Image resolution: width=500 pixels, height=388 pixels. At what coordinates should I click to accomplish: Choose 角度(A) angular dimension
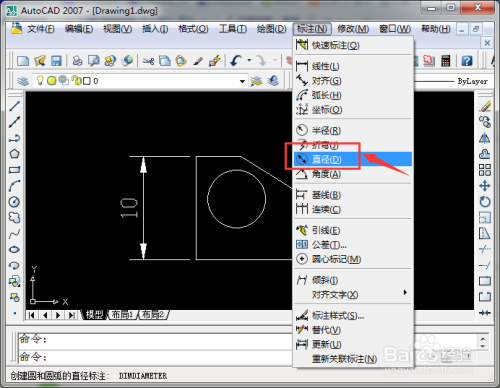pyautogui.click(x=353, y=174)
